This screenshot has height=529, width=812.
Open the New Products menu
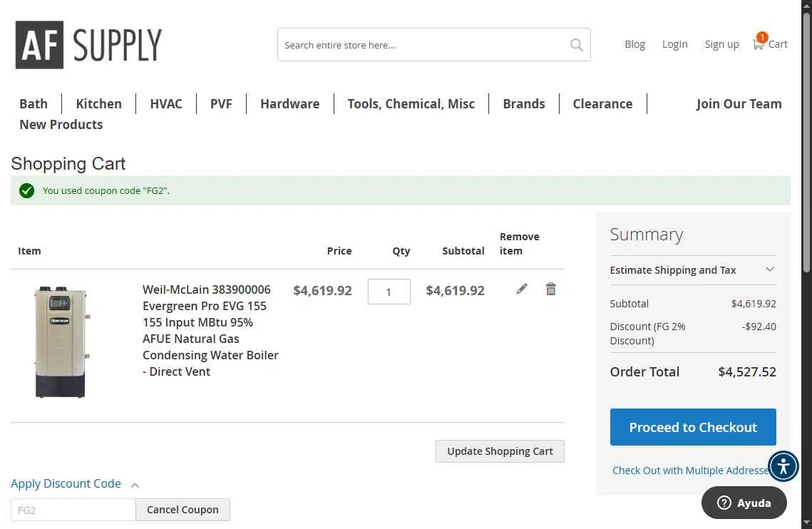coord(61,124)
